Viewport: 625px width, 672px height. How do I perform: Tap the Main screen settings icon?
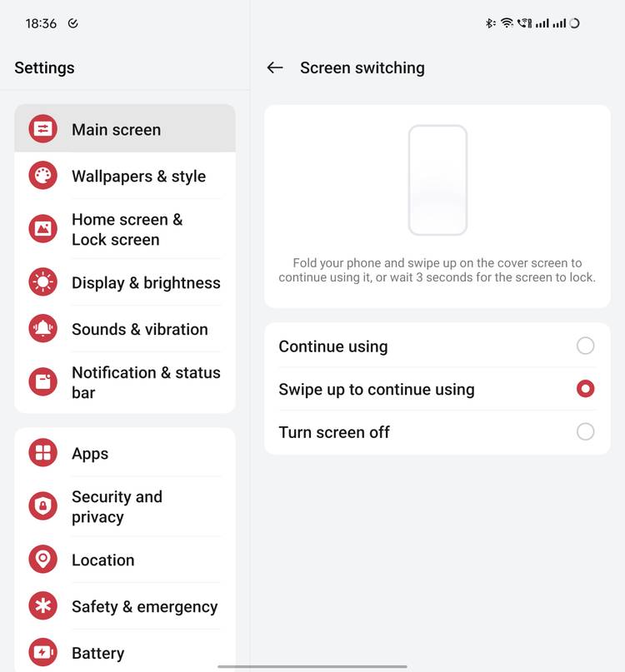(x=42, y=128)
